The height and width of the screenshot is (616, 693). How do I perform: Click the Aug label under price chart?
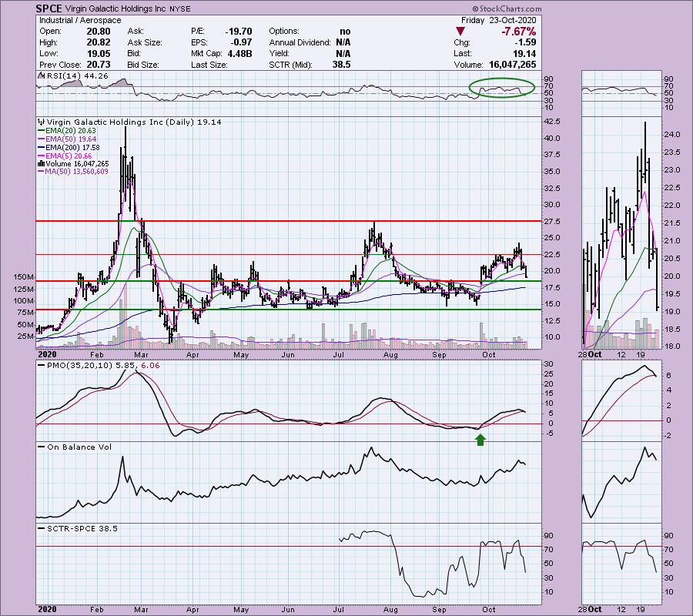click(x=390, y=355)
